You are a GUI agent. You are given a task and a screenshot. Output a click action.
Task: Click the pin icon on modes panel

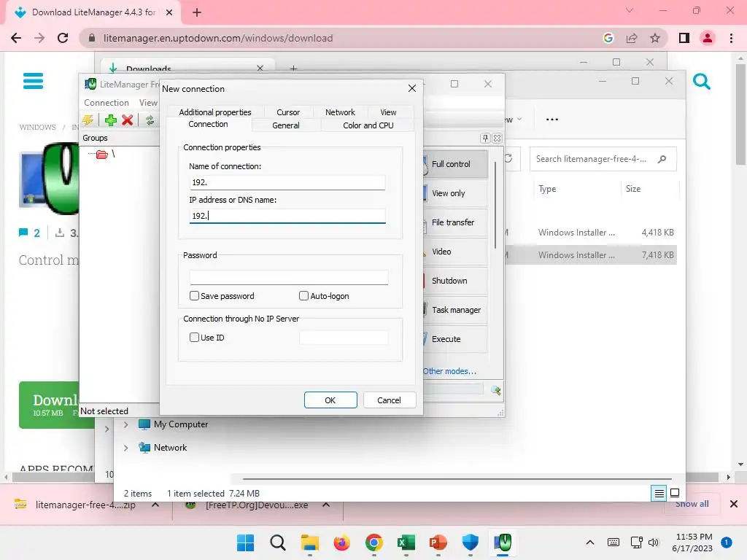point(485,138)
